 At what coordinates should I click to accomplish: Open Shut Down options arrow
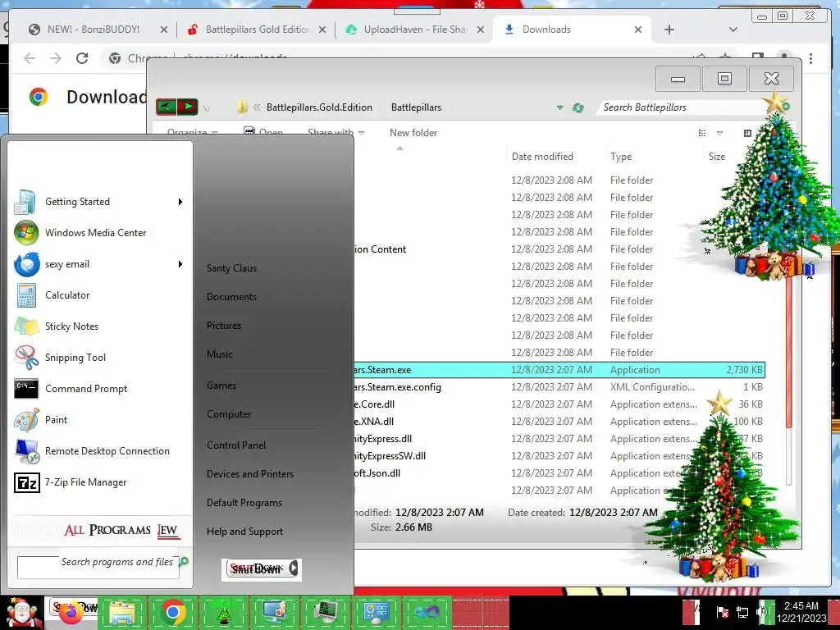[x=294, y=568]
